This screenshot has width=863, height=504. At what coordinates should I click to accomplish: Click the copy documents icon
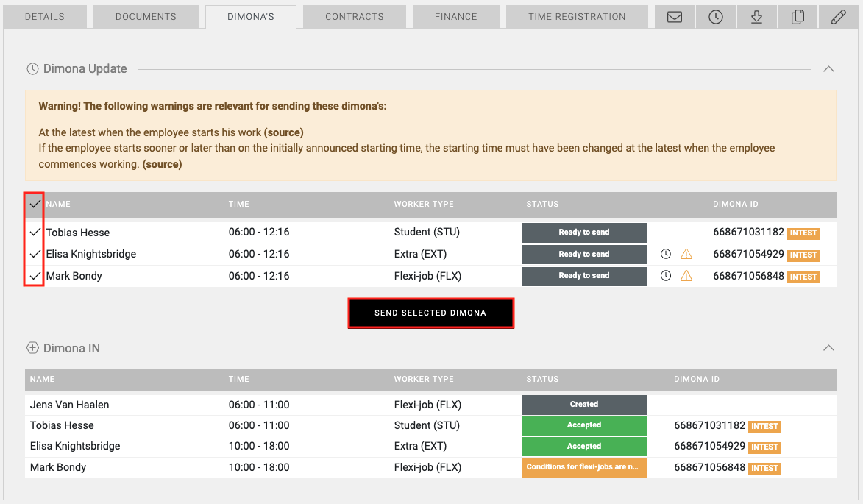pos(798,17)
